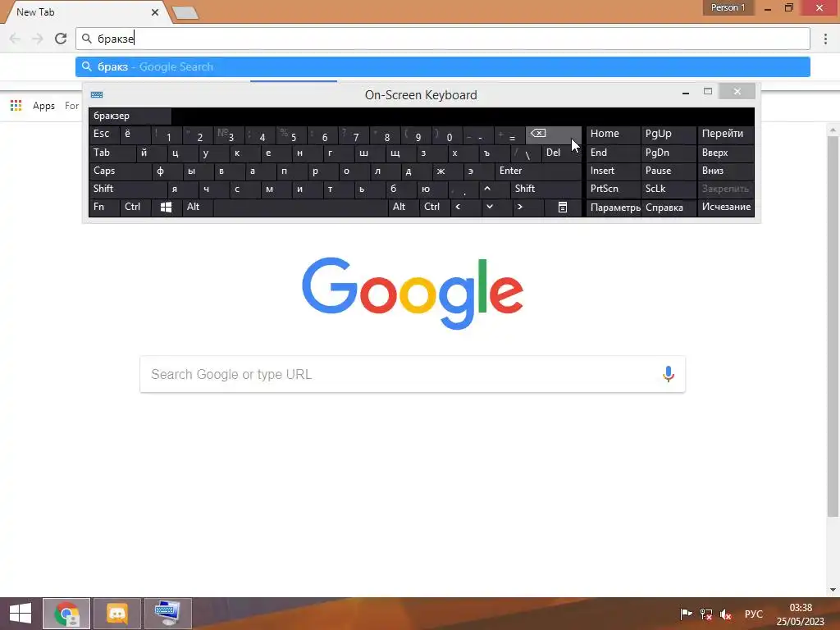Select the New Tab tab

click(x=87, y=12)
